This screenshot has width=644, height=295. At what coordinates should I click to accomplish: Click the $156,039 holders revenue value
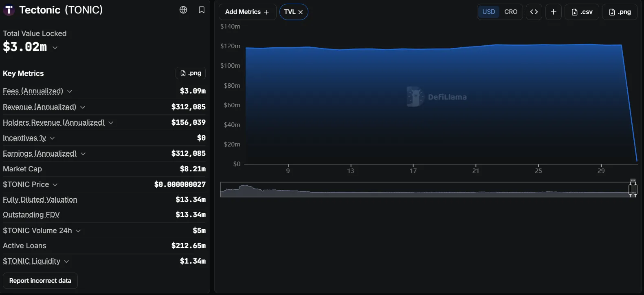pos(188,122)
